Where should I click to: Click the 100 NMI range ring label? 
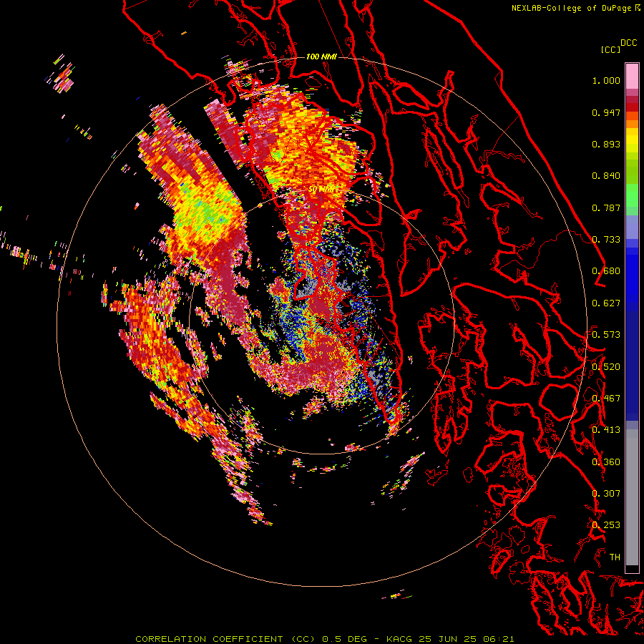(321, 57)
